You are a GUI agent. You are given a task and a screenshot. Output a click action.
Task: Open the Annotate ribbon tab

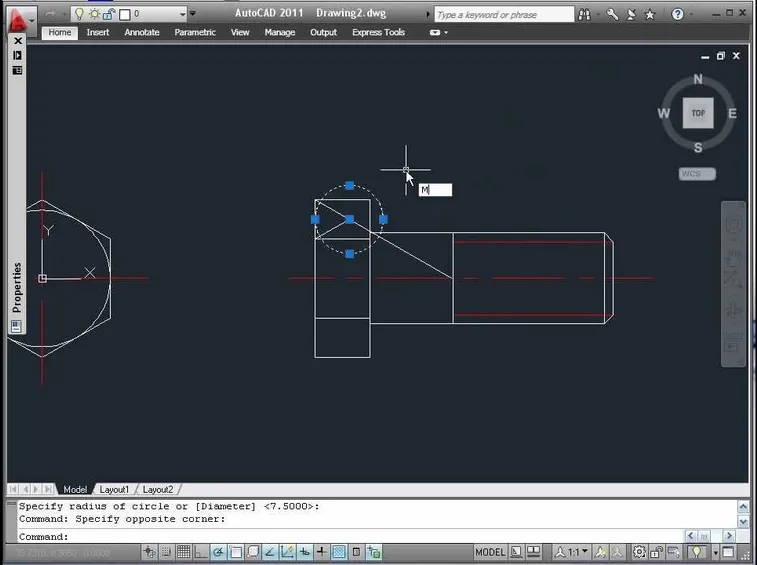pyautogui.click(x=142, y=32)
